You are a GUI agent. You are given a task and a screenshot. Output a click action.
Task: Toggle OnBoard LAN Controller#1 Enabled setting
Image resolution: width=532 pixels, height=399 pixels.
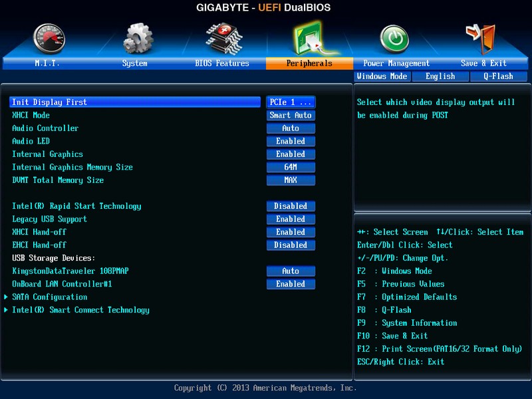(x=291, y=284)
